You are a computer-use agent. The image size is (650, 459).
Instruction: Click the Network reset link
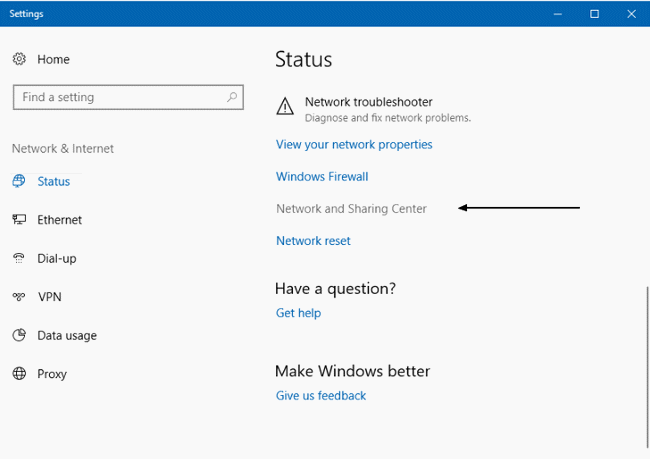[313, 241]
